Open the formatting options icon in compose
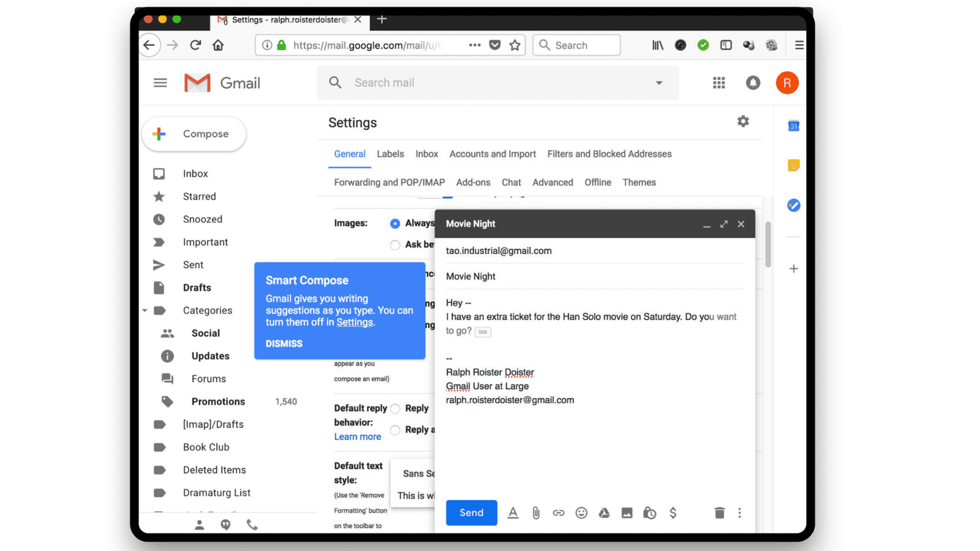Screen dimensions: 980x551 (513, 513)
